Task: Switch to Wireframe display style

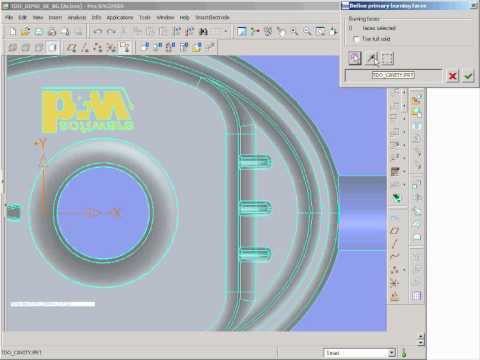Action: 12,47
